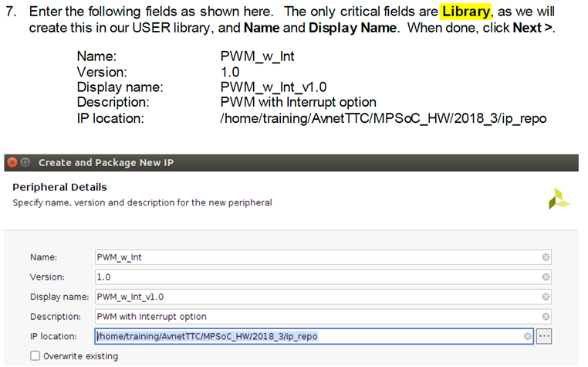Click the Version input showing 1.0
Image resolution: width=588 pixels, height=367 pixels.
coord(323,277)
